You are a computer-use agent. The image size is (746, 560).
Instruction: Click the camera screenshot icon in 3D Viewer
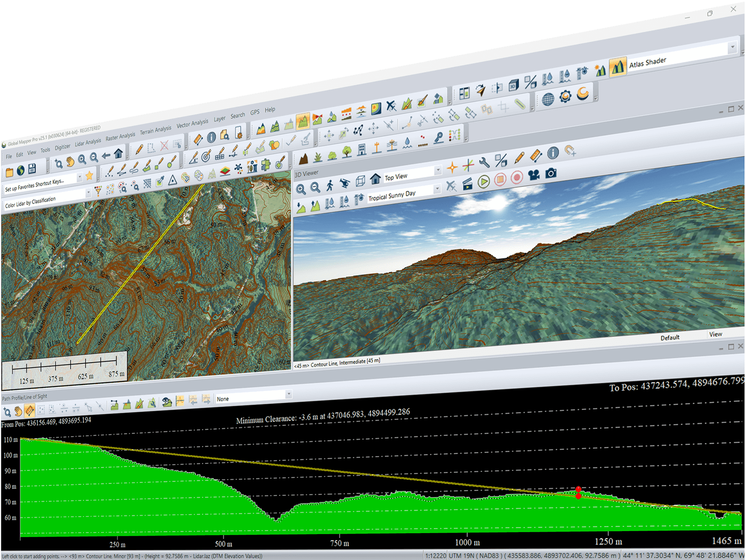point(551,173)
